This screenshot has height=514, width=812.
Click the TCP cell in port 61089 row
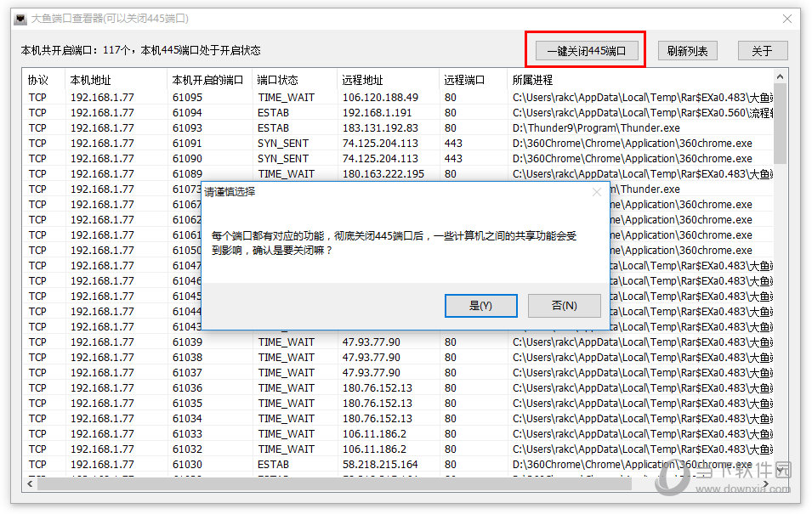pyautogui.click(x=37, y=174)
